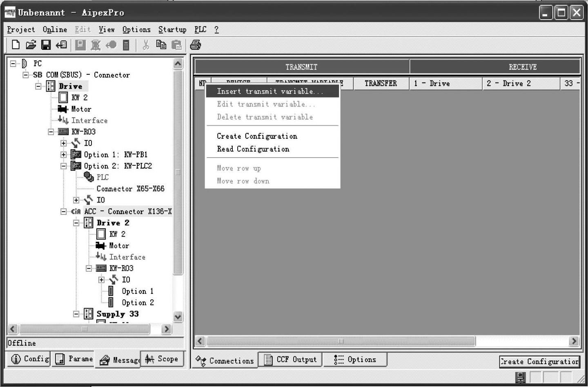This screenshot has width=588, height=387.
Task: Collapse the ACC Connector X136 node
Action: (x=64, y=211)
